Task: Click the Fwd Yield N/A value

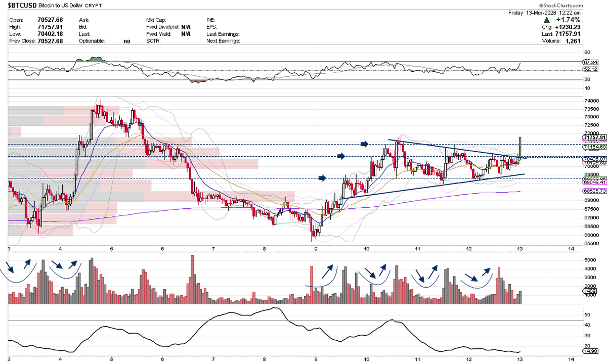Action: 186,34
